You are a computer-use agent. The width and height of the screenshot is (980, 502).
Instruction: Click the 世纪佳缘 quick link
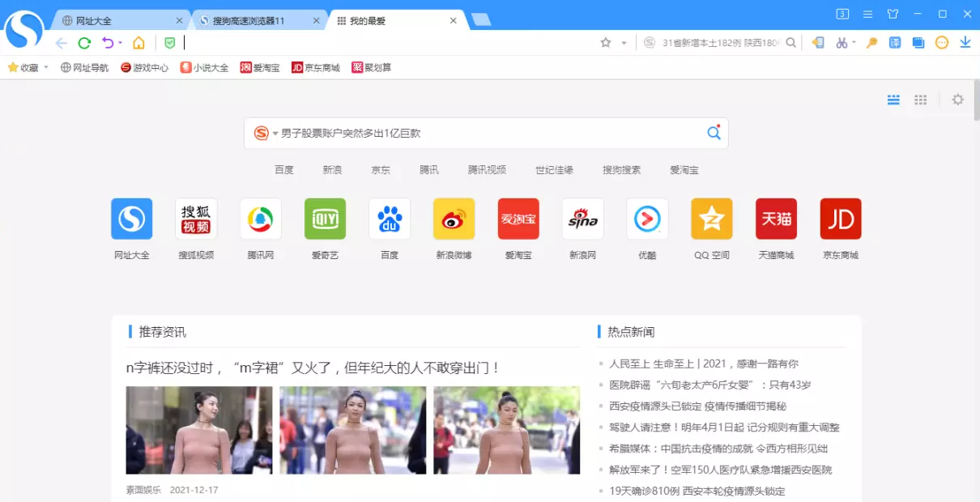[x=554, y=170]
